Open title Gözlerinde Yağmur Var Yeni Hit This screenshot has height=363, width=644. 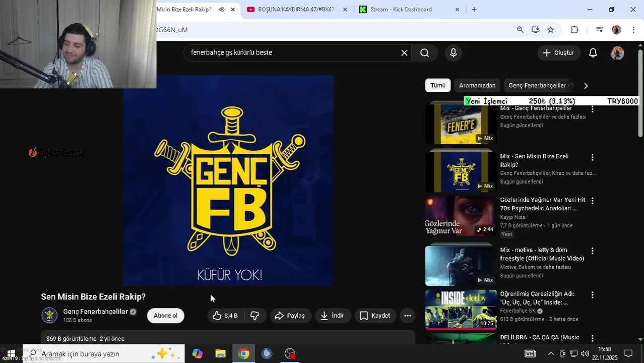point(543,204)
